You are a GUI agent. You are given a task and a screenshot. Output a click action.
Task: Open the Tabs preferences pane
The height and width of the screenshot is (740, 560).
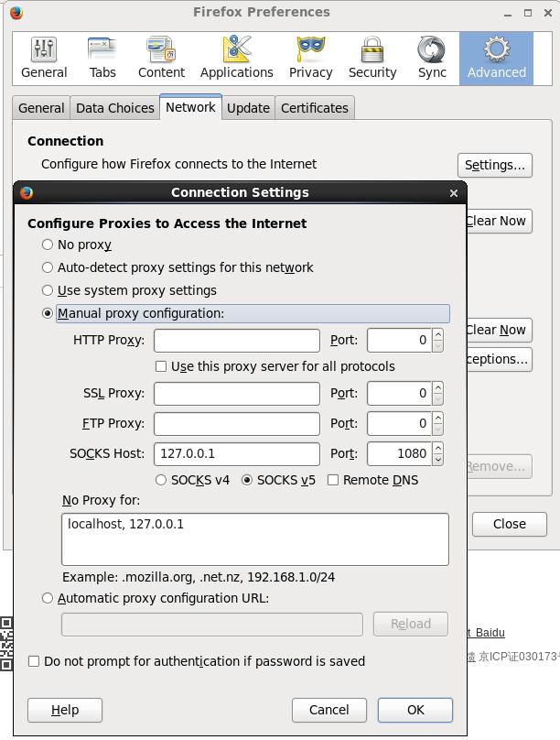(102, 59)
